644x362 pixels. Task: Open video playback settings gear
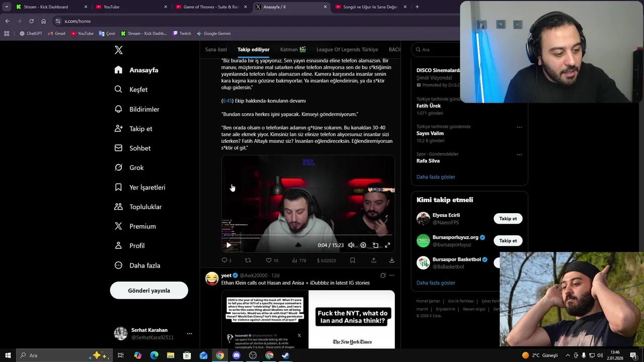coord(363,245)
